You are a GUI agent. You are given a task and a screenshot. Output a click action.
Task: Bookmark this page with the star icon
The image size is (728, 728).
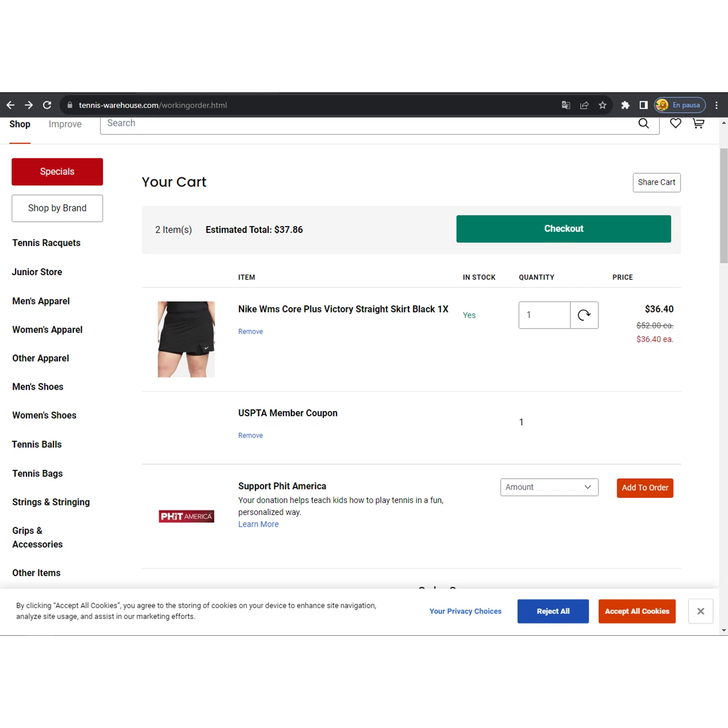(x=603, y=105)
